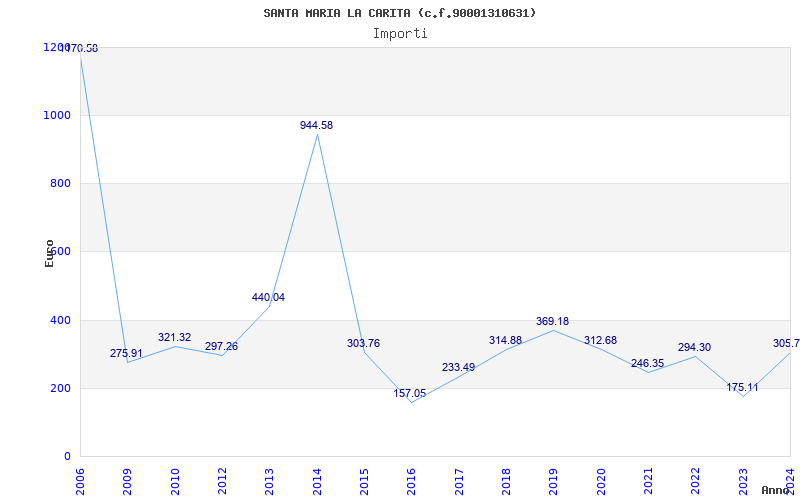
Task: Click the 312.68 data label
Action: [x=601, y=340]
